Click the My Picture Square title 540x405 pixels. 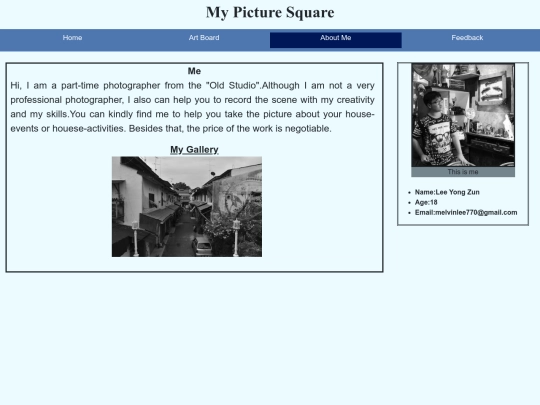(270, 12)
